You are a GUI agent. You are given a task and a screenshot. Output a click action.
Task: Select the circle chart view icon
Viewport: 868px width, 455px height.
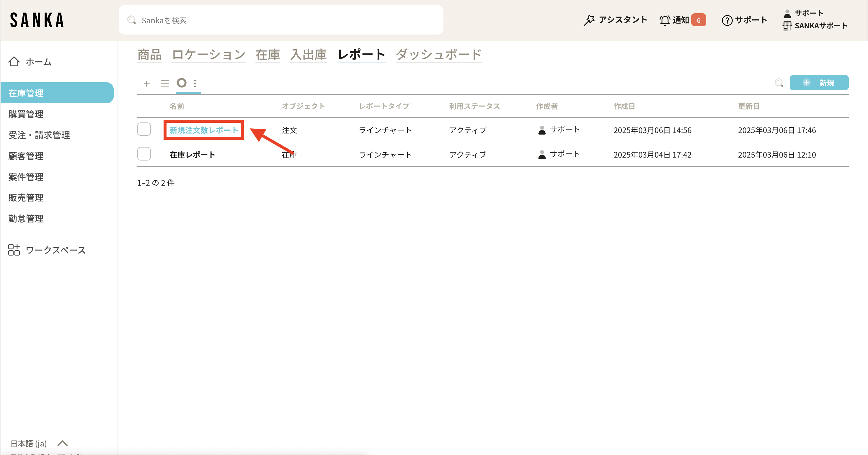(x=182, y=83)
